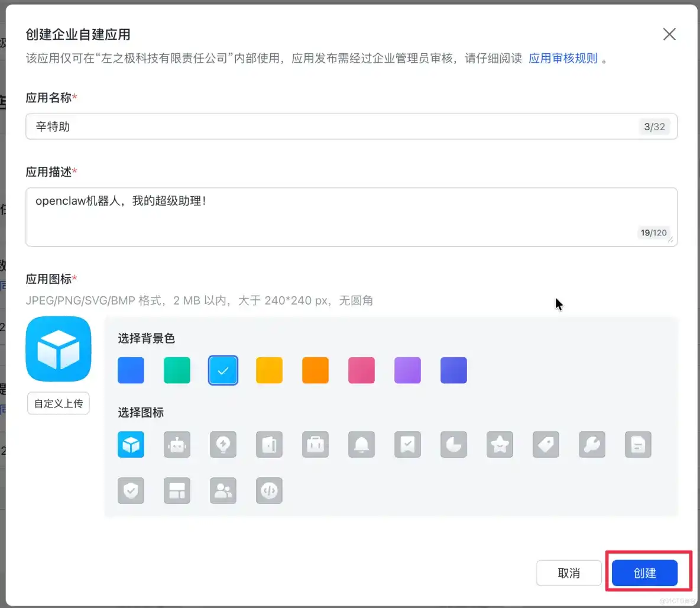Select the wrench tool icon

click(592, 445)
